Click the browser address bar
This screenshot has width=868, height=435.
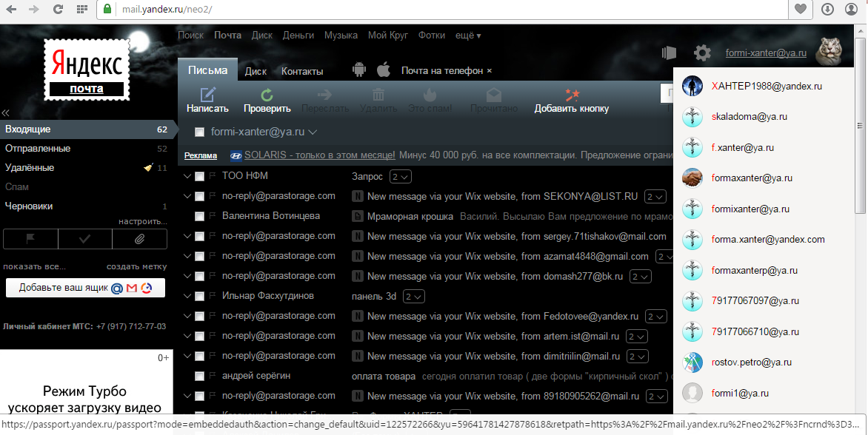(x=443, y=9)
